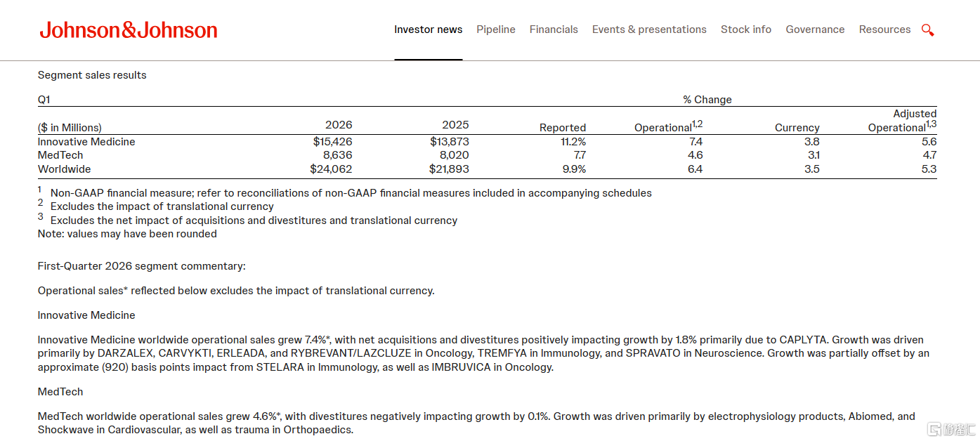Select the Innovative Medicine table row label

click(86, 142)
